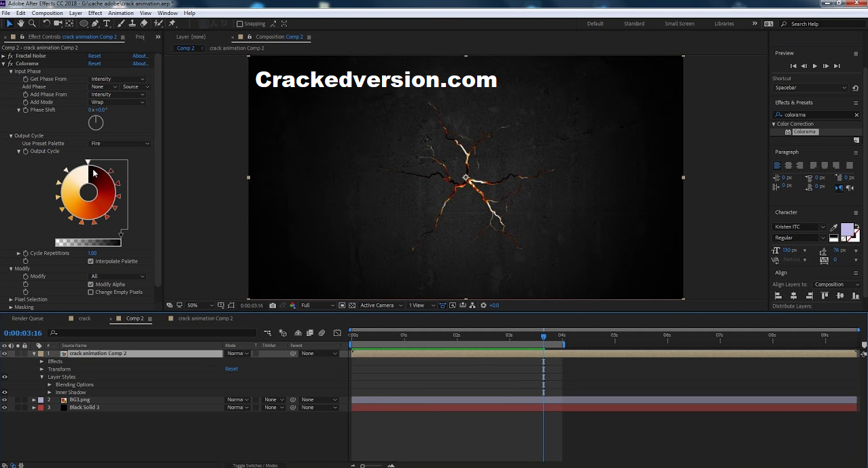This screenshot has height=468, width=868.
Task: Select the Colorama preset in Effects & Presets
Action: click(x=804, y=132)
